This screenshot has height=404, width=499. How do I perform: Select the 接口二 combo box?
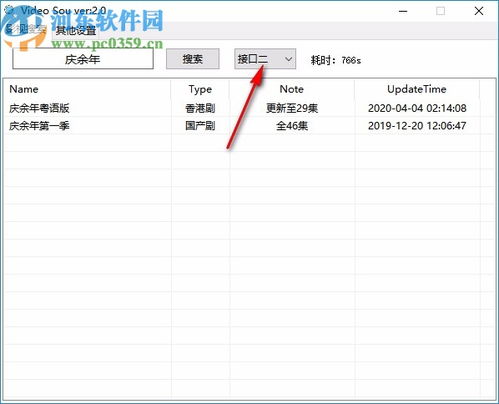coord(265,59)
